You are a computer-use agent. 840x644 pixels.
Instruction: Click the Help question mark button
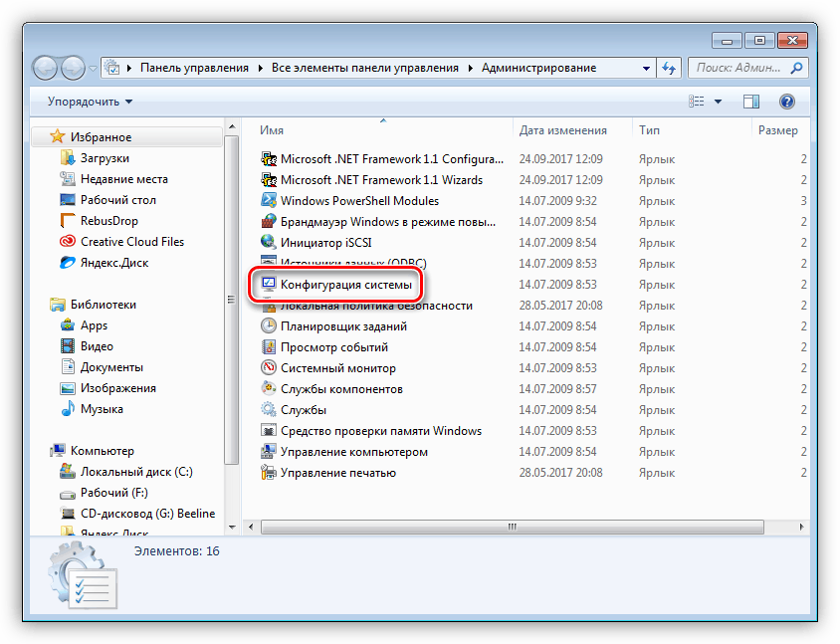click(786, 101)
